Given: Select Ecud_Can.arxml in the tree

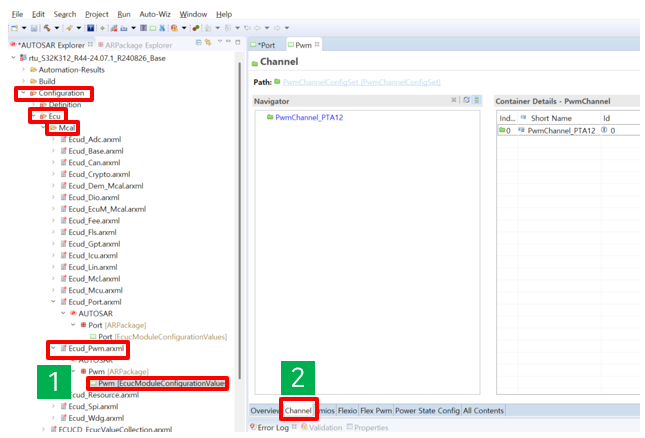Looking at the screenshot, I should point(94,162).
